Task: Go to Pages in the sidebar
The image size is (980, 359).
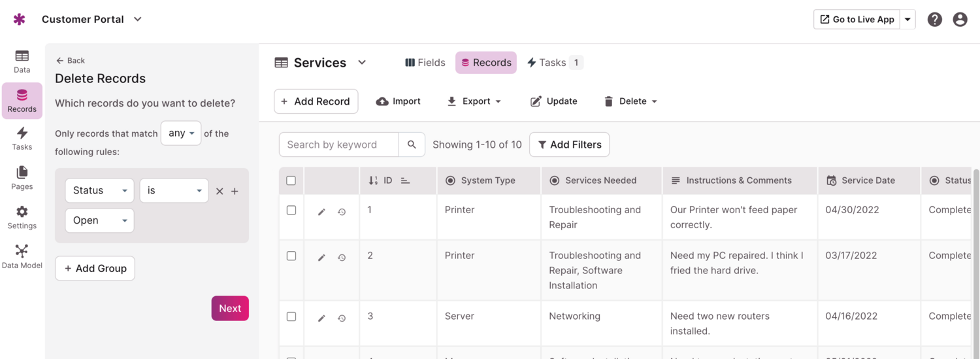Action: tap(22, 178)
